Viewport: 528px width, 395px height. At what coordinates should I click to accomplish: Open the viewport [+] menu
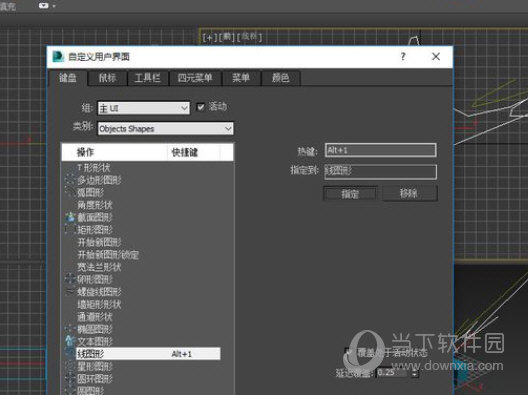pyautogui.click(x=209, y=37)
